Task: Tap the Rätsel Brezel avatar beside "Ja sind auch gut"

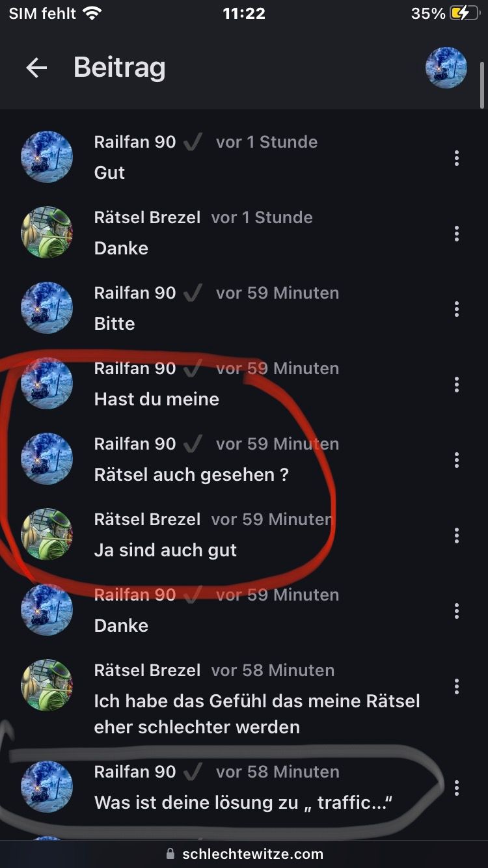Action: click(x=47, y=534)
